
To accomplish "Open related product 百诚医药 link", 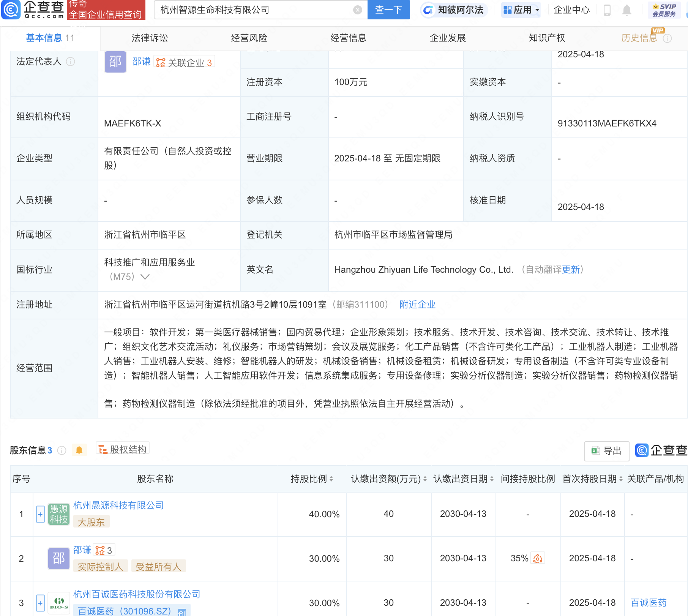I will click(x=649, y=603).
